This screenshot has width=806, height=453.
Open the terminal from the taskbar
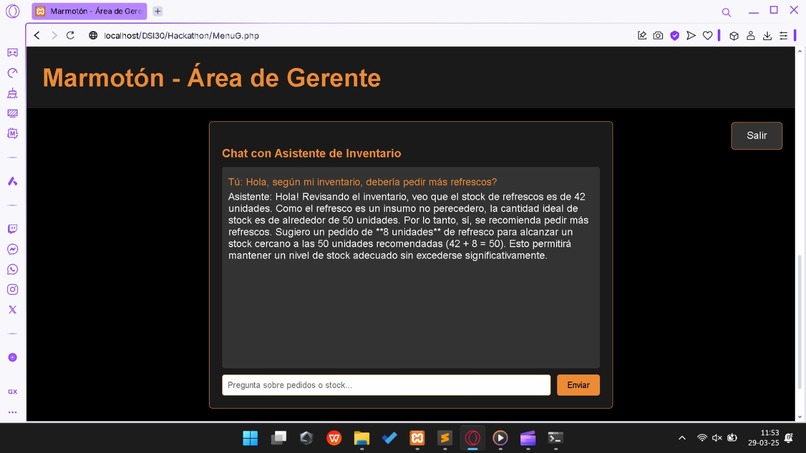(x=556, y=438)
